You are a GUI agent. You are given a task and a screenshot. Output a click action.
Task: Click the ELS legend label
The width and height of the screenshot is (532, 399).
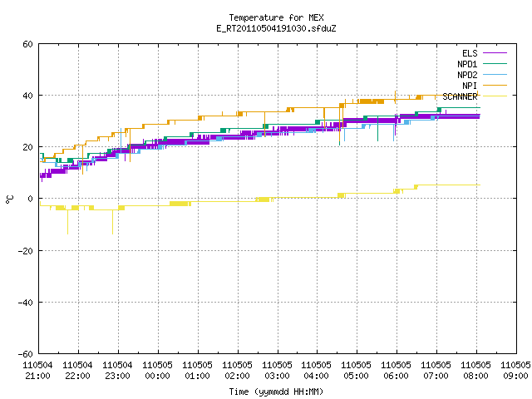click(470, 53)
